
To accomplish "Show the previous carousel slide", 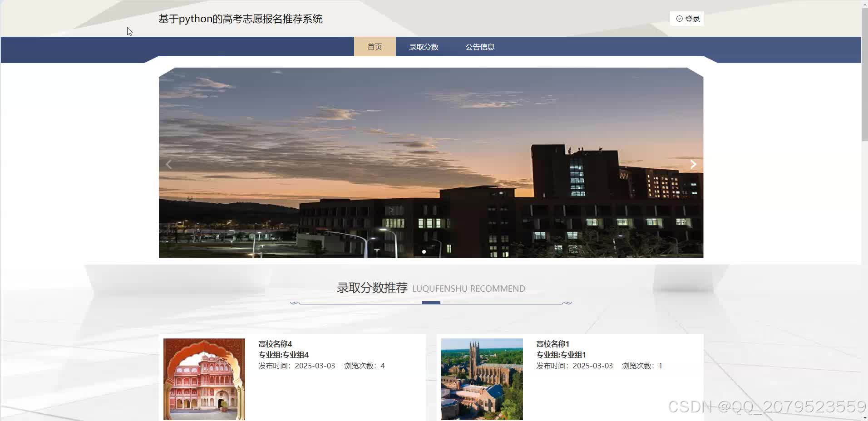I will (x=169, y=164).
